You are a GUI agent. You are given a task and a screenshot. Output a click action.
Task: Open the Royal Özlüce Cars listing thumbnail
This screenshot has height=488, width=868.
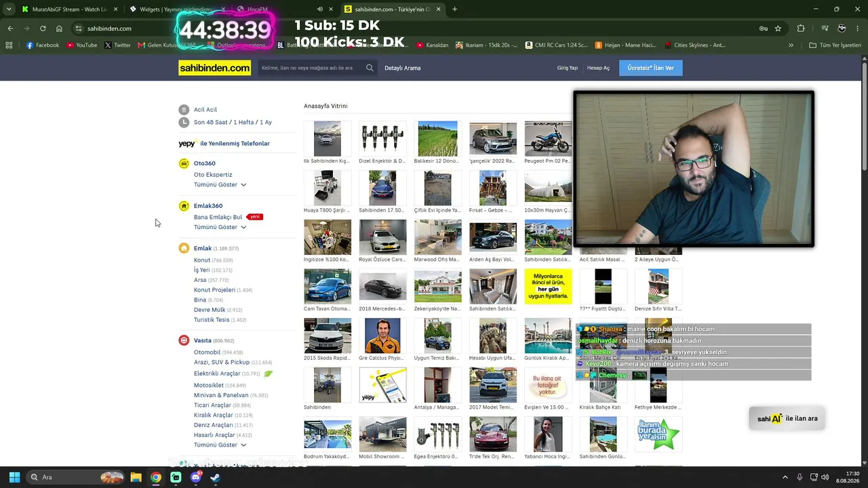coord(382,237)
